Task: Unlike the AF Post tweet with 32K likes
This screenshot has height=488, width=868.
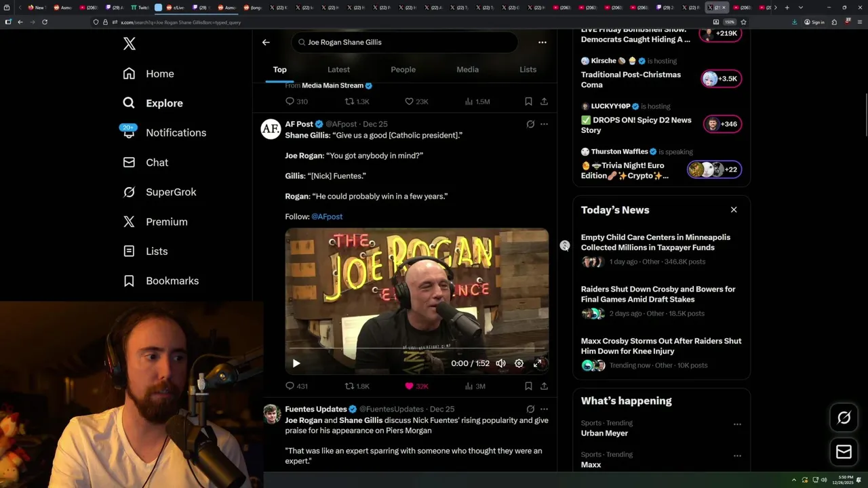Action: click(x=416, y=386)
